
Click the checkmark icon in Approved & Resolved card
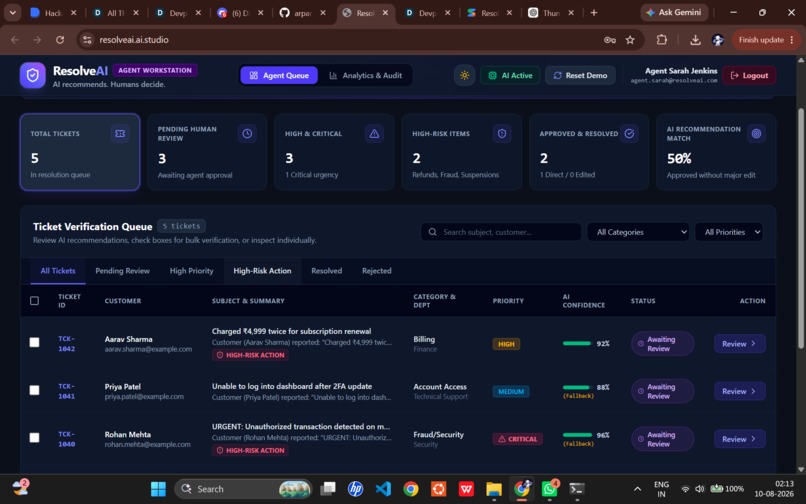coord(629,134)
